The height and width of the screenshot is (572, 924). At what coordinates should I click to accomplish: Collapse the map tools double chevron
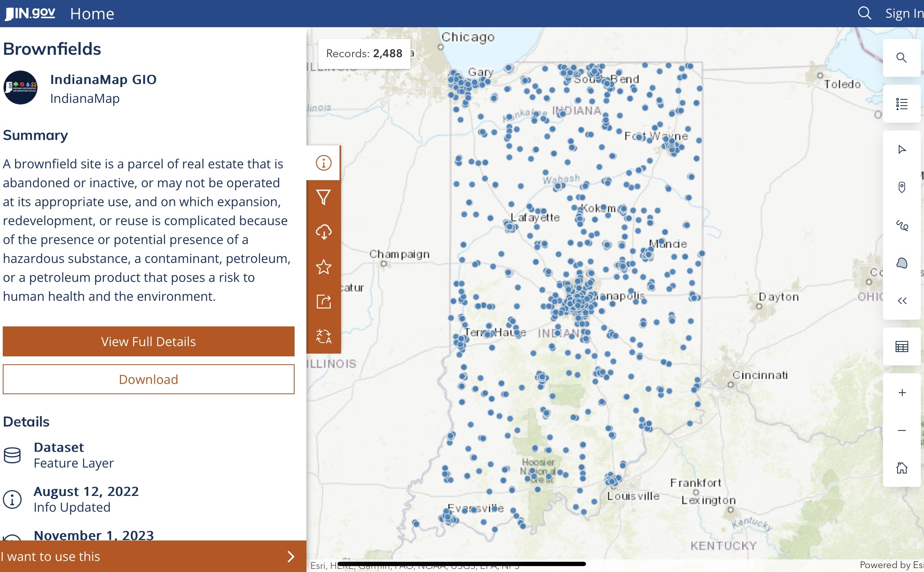tap(902, 301)
